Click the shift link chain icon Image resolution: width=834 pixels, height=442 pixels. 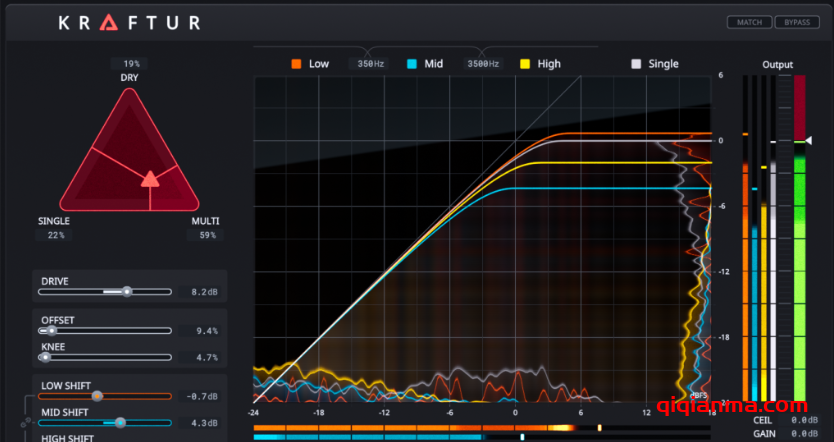coord(25,423)
